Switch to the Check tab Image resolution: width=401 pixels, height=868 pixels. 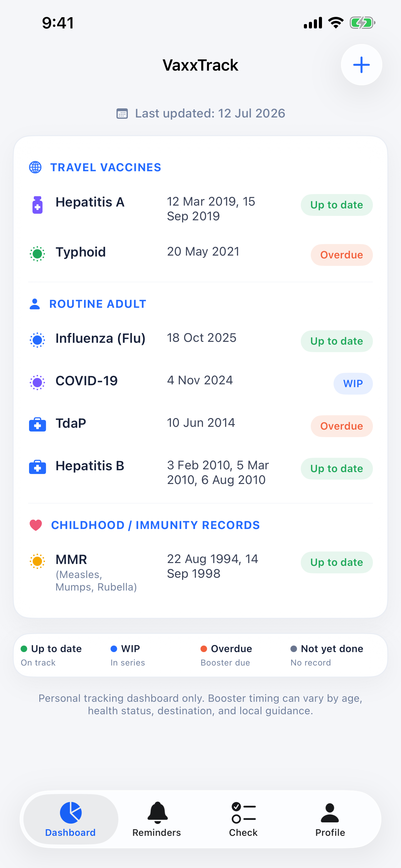pyautogui.click(x=243, y=819)
